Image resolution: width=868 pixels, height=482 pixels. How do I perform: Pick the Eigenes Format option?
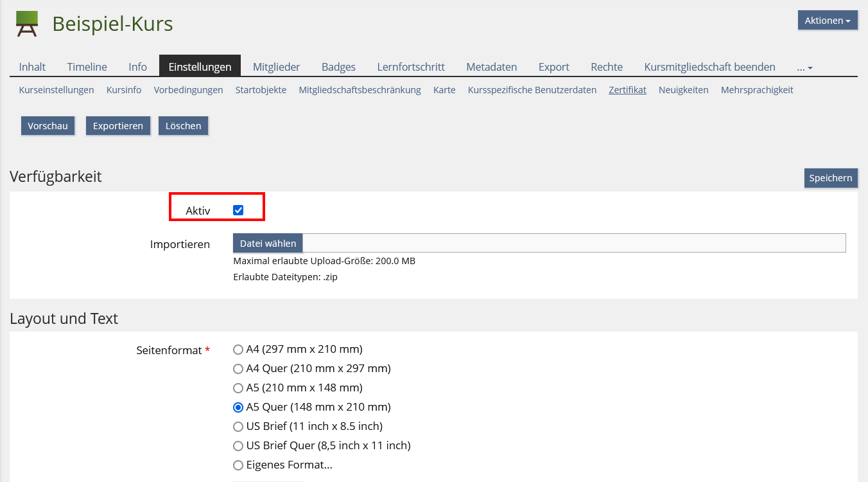[238, 465]
